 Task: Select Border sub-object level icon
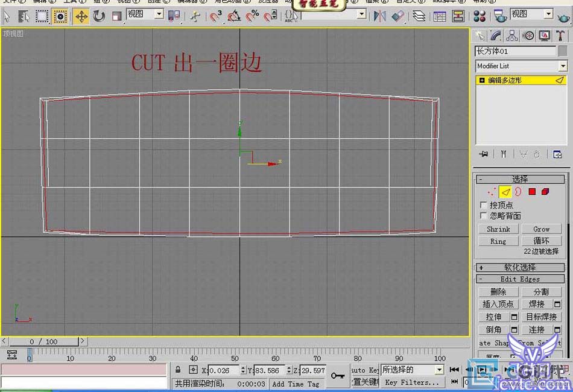tap(518, 192)
